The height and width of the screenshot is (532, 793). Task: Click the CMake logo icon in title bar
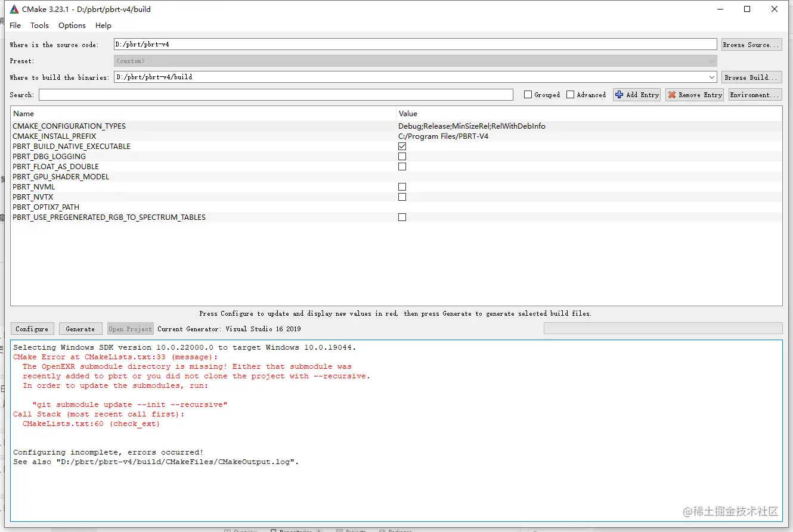tap(14, 9)
